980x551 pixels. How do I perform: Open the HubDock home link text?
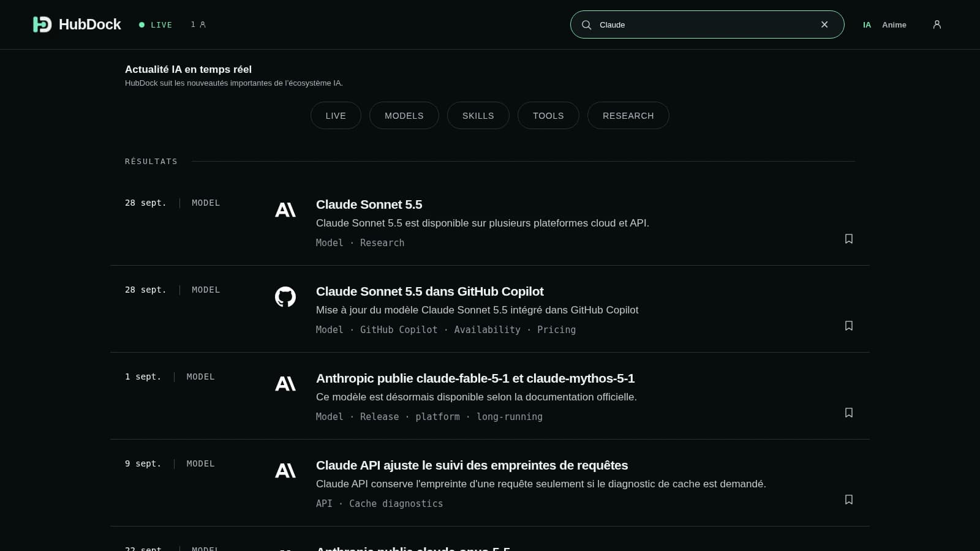click(90, 24)
